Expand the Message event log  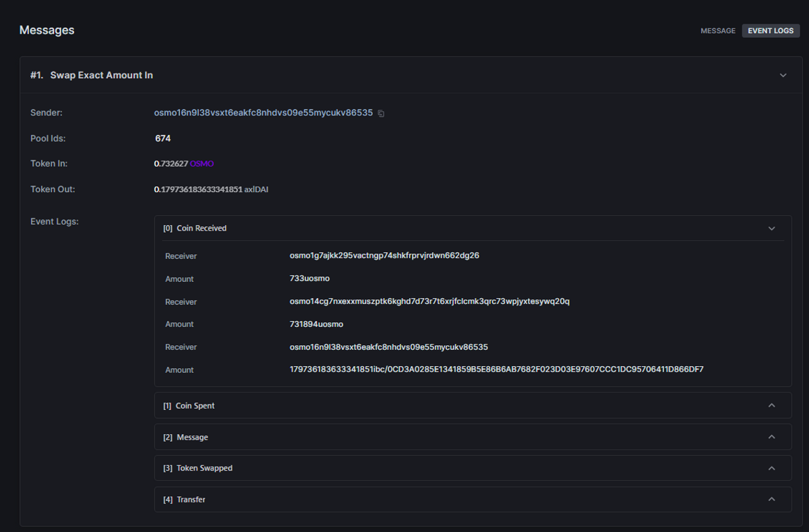(772, 437)
